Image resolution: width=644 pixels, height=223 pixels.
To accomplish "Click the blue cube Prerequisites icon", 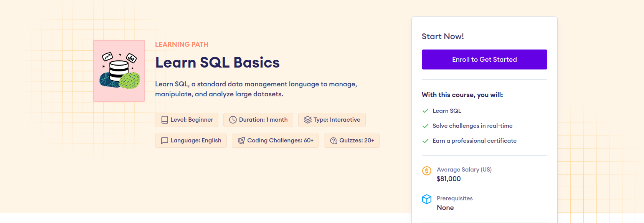I will [x=427, y=199].
